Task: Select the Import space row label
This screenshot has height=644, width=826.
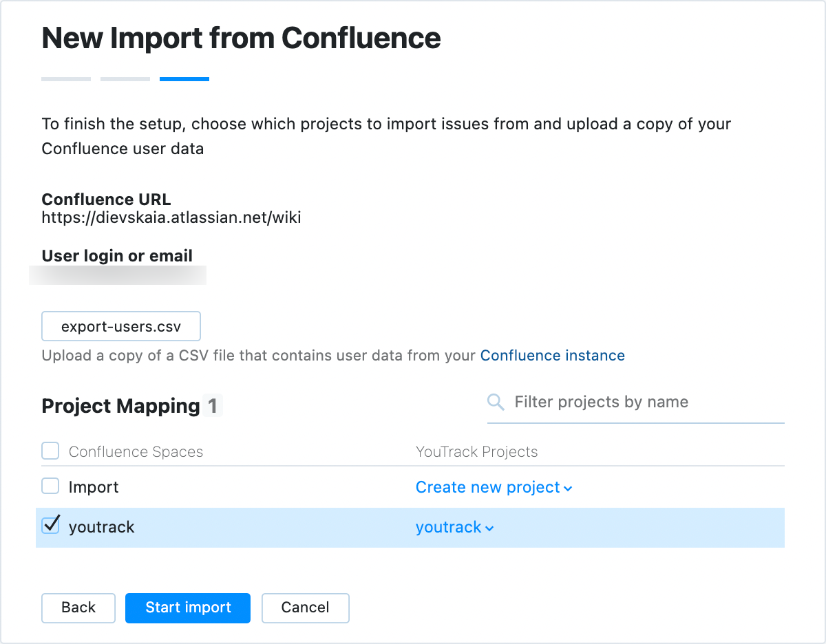Action: 94,487
